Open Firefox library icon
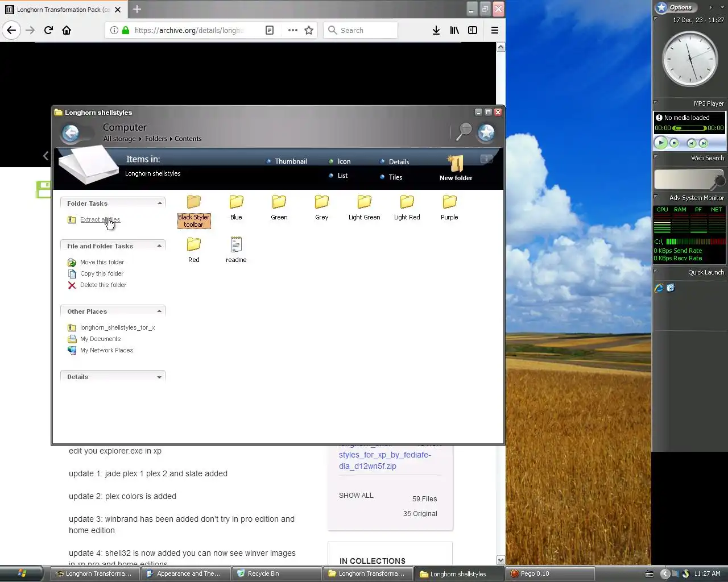 [x=454, y=30]
